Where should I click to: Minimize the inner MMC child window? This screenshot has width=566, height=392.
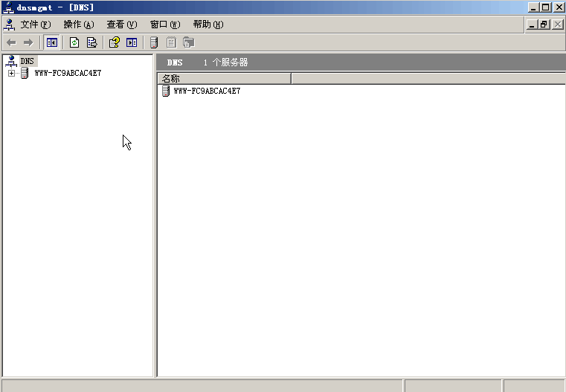pyautogui.click(x=532, y=25)
